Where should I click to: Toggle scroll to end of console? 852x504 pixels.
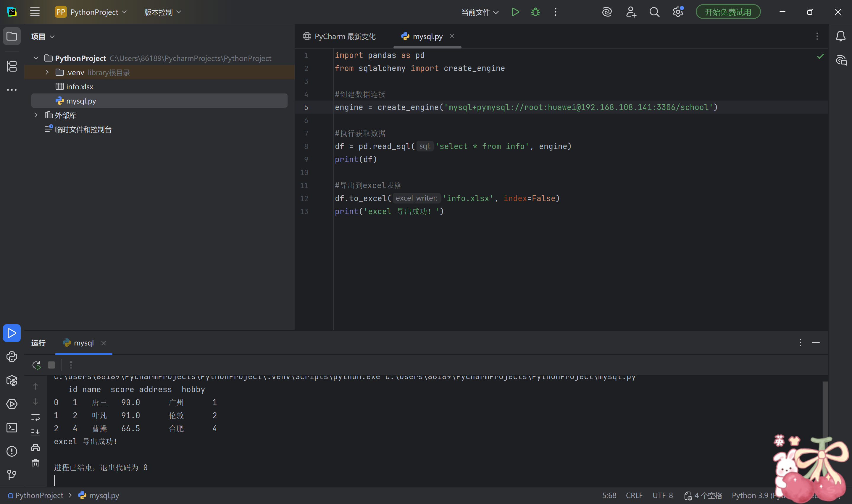[x=36, y=432]
